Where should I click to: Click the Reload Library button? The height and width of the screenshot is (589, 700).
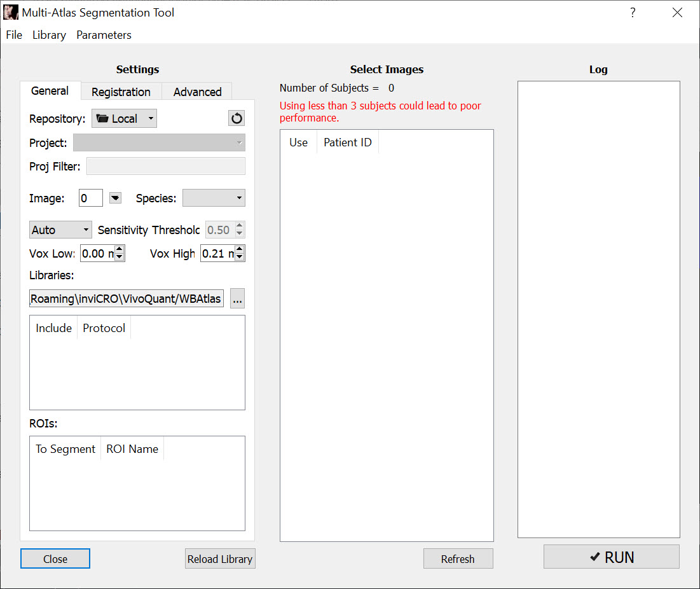coord(220,559)
